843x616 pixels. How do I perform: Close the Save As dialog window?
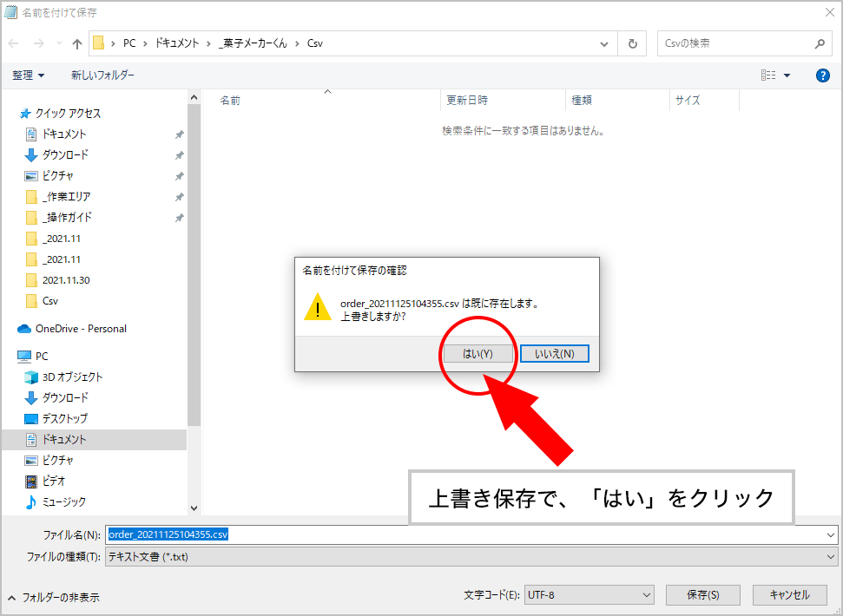coord(830,12)
